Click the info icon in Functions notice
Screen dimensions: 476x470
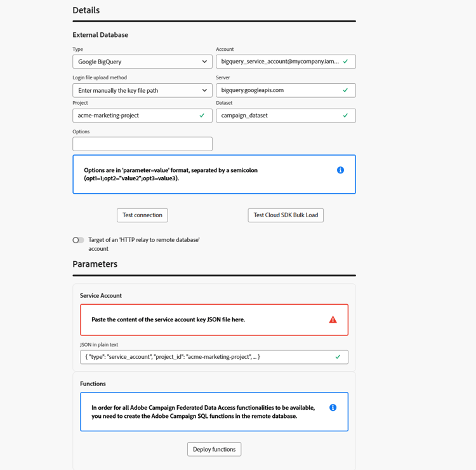[x=333, y=407]
